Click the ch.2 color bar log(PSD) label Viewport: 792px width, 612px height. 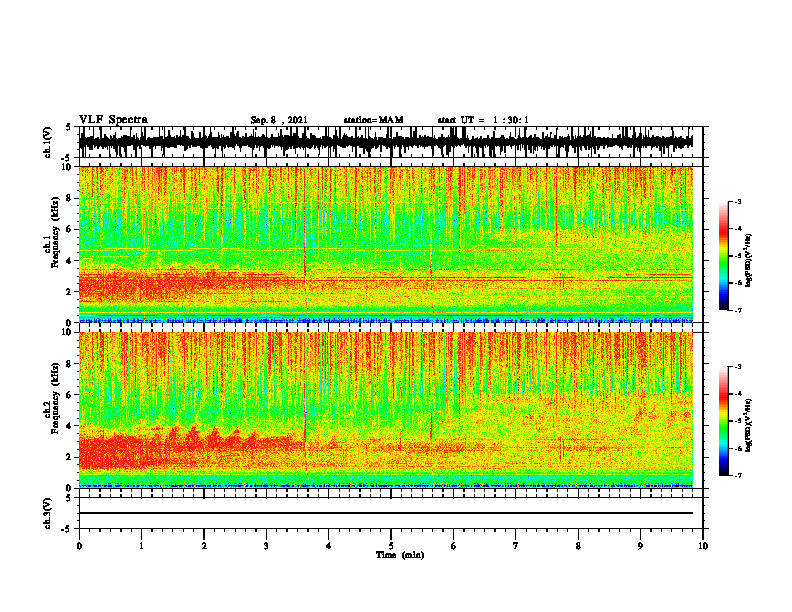[749, 424]
